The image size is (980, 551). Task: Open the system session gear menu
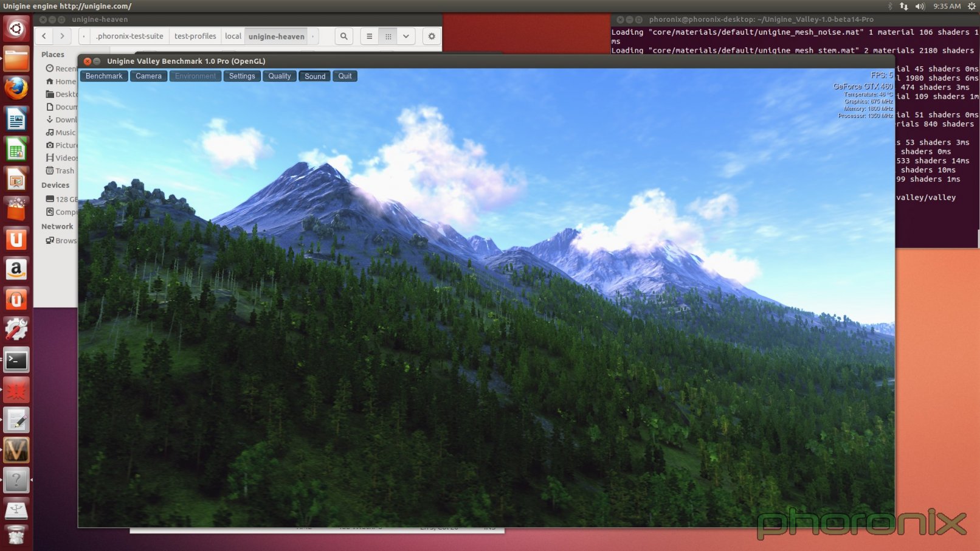tap(971, 6)
